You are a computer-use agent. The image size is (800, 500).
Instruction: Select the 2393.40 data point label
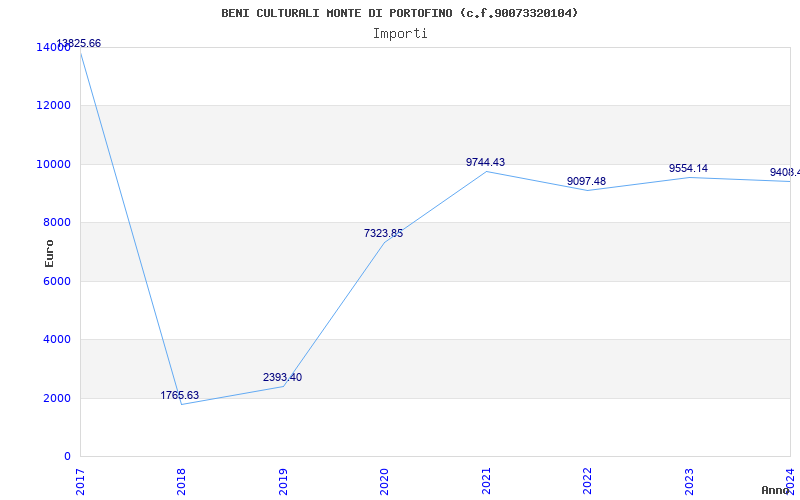point(282,378)
